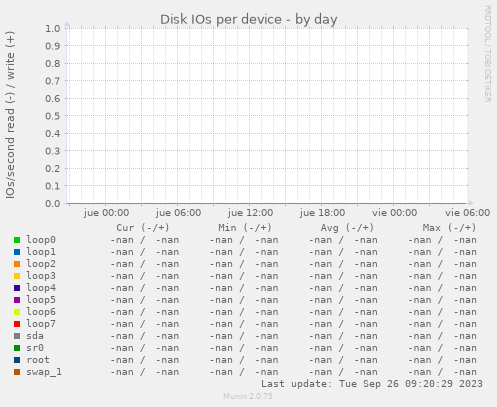
Task: Click the 'Cur (-/+)' column header
Action: [x=143, y=228]
